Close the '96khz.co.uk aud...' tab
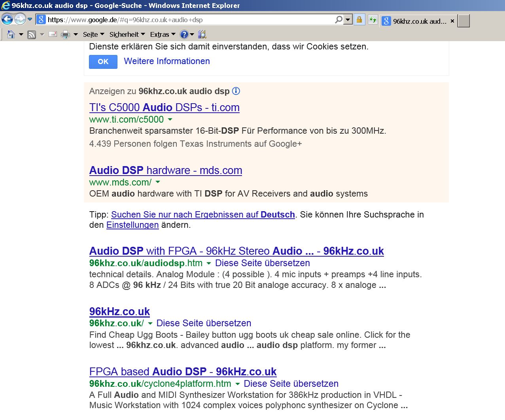 452,21
